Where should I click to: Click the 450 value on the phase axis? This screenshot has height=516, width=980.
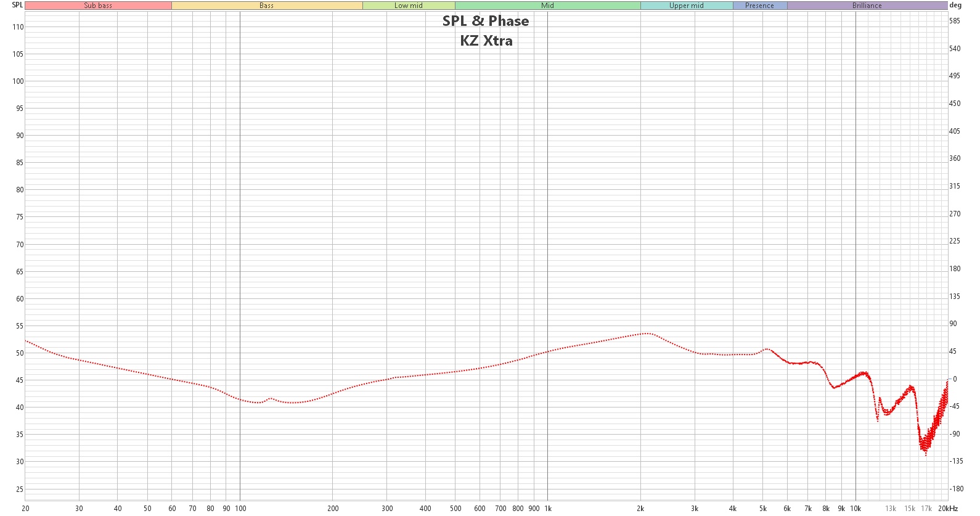pyautogui.click(x=955, y=104)
